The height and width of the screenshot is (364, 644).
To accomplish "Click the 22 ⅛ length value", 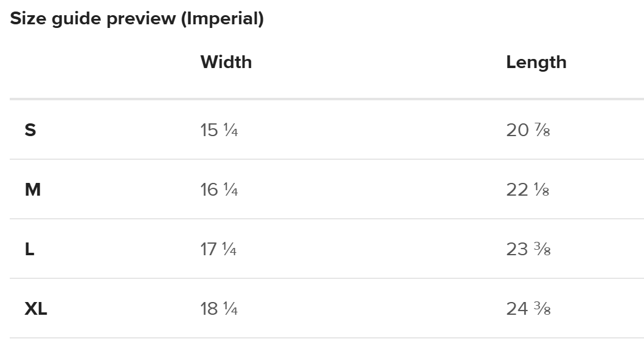I will coord(528,190).
